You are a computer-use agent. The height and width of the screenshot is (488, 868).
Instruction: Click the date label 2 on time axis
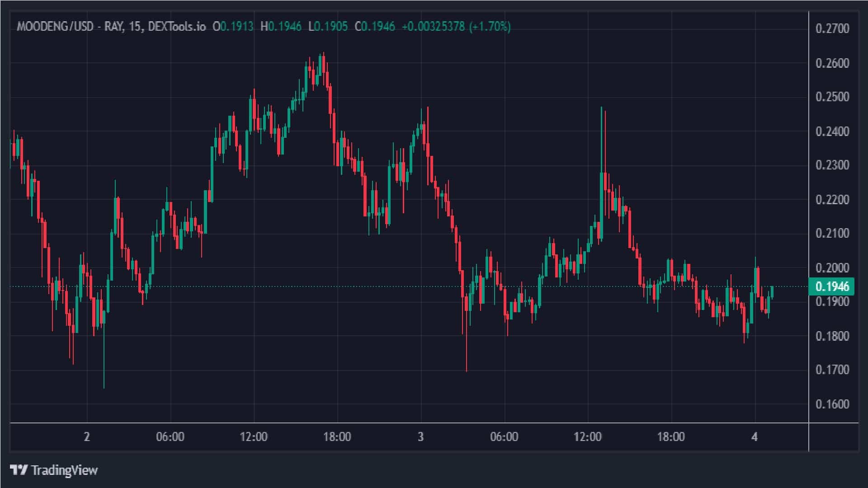coord(87,437)
